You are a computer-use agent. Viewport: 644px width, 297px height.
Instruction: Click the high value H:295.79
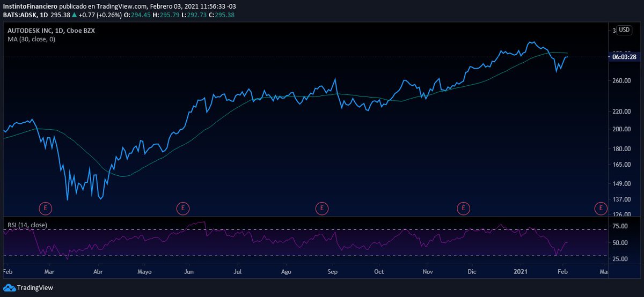click(x=166, y=14)
